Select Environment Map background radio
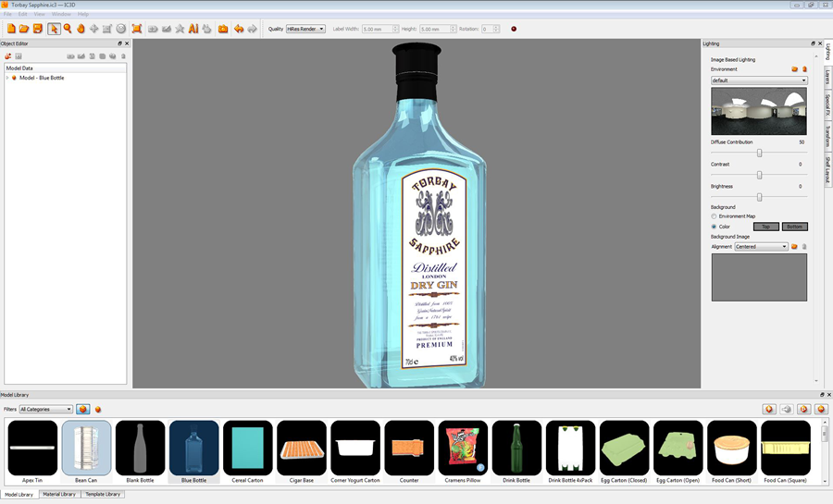833x504 pixels. pyautogui.click(x=714, y=216)
